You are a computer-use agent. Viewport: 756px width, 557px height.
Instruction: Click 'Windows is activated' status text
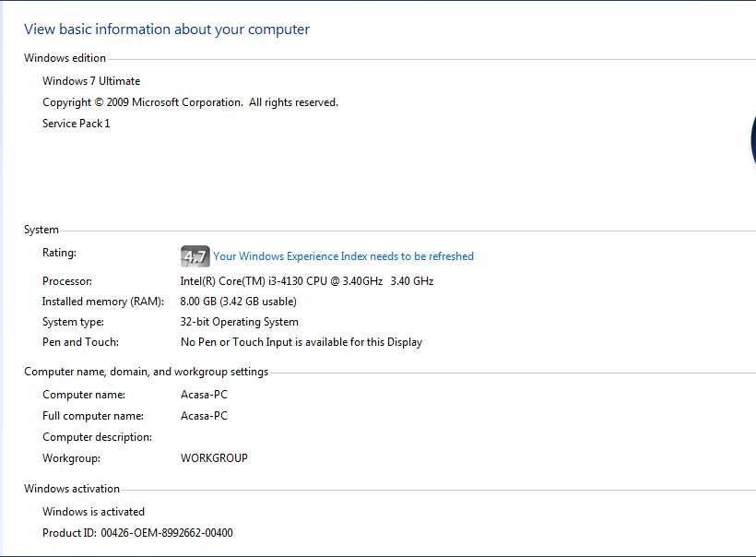coord(93,512)
